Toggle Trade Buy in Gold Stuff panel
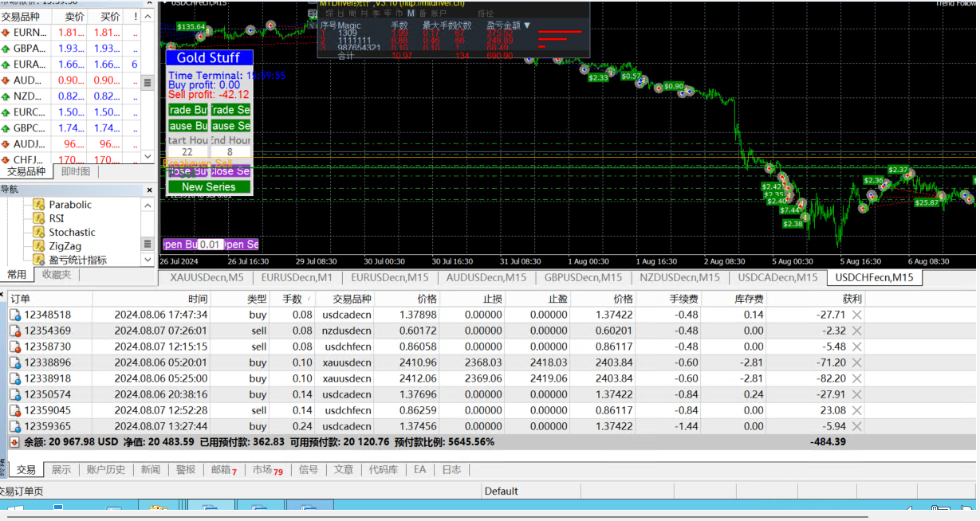The image size is (980, 521). (188, 110)
